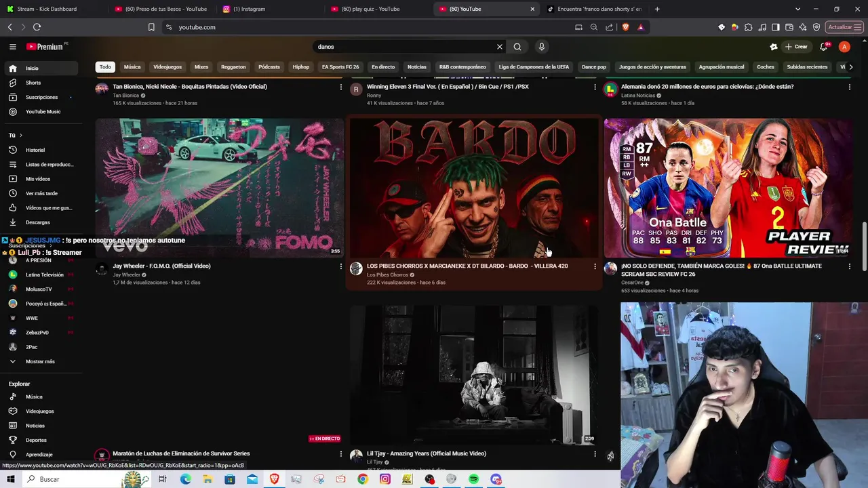
Task: Switch to Preso de tus Besos tab
Action: pos(163,9)
